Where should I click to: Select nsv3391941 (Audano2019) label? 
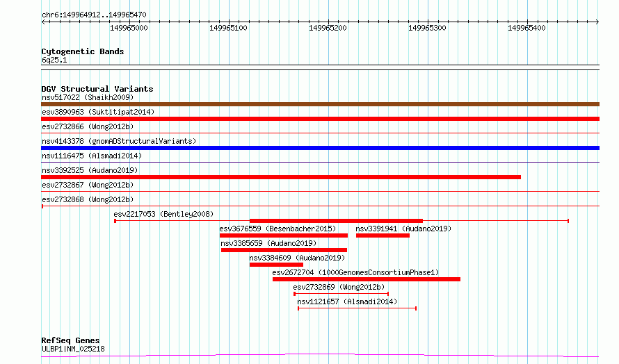pos(403,229)
